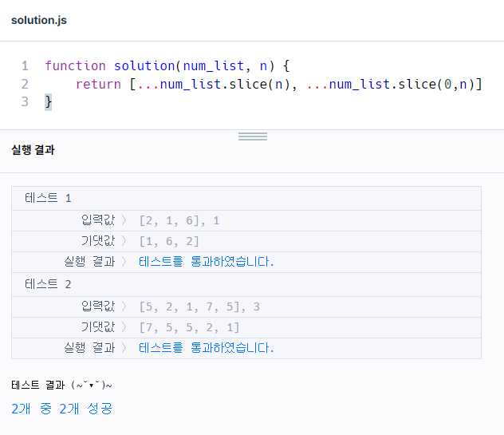This screenshot has height=435, width=504.
Task: Click line number 1 in the gutter
Action: click(25, 66)
